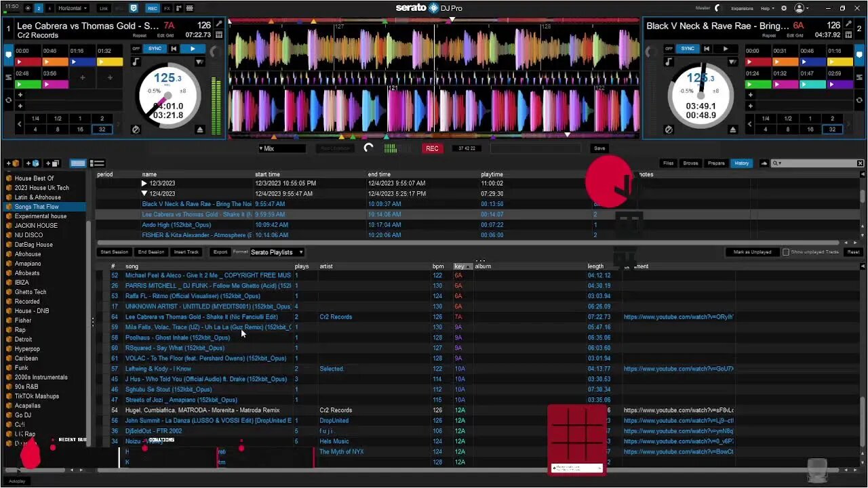Click the Insert Track button
The height and width of the screenshot is (488, 868).
pyautogui.click(x=186, y=252)
